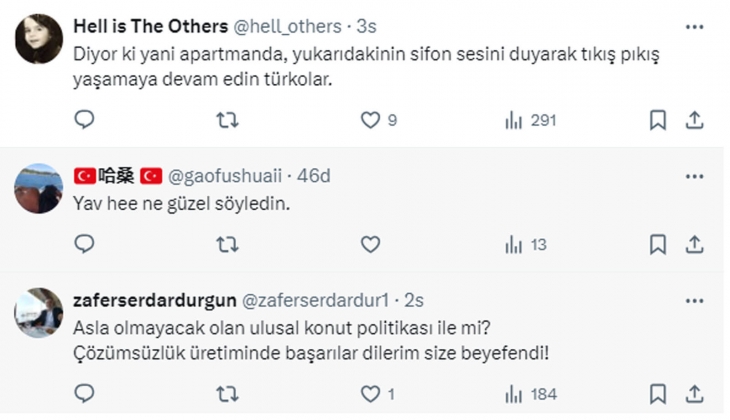
Task: Open more options on hell_others tweet
Action: click(694, 25)
